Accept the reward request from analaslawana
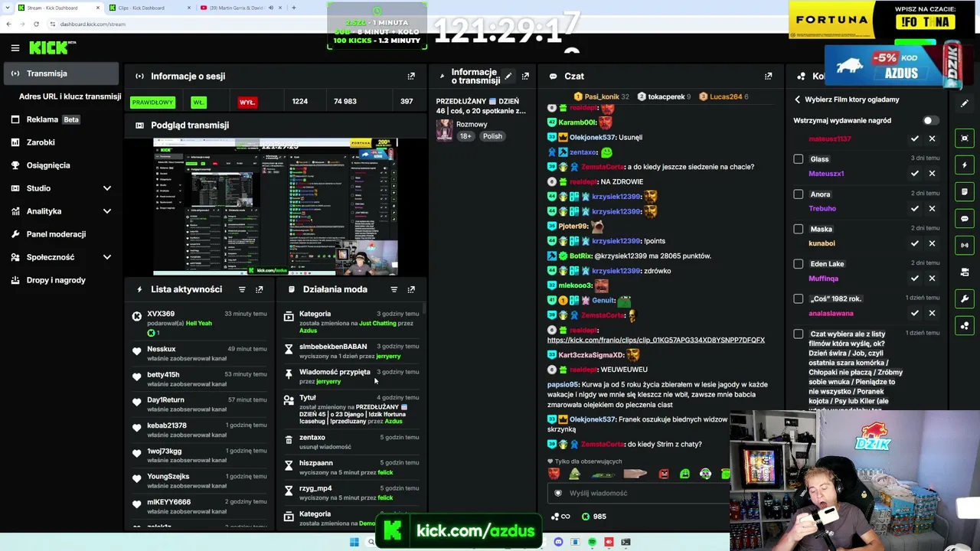 (x=915, y=313)
